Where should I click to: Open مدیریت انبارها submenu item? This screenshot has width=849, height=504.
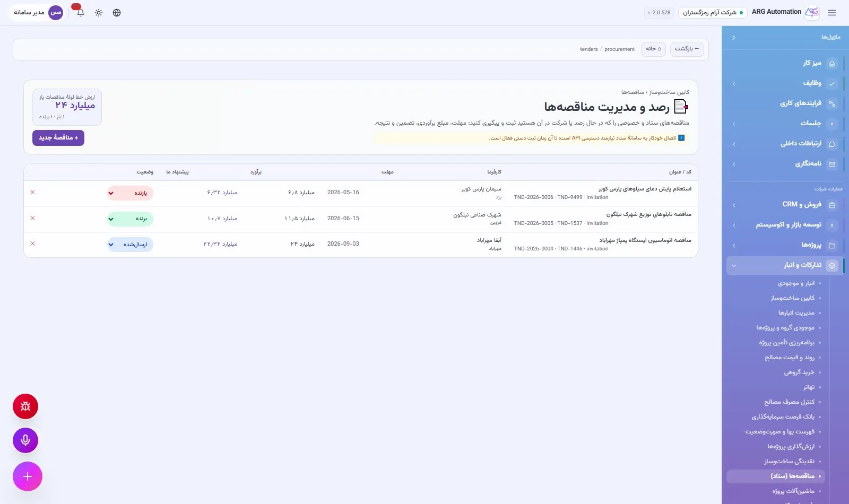coord(796,313)
